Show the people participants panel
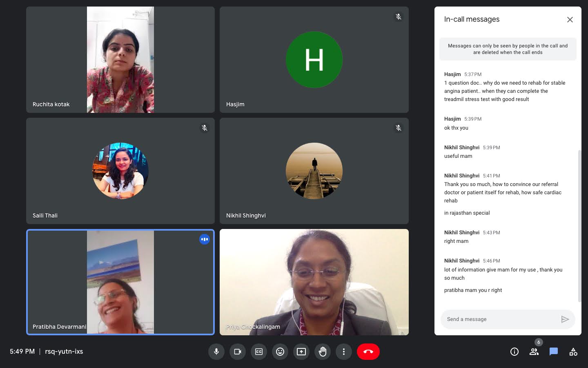 pyautogui.click(x=534, y=352)
